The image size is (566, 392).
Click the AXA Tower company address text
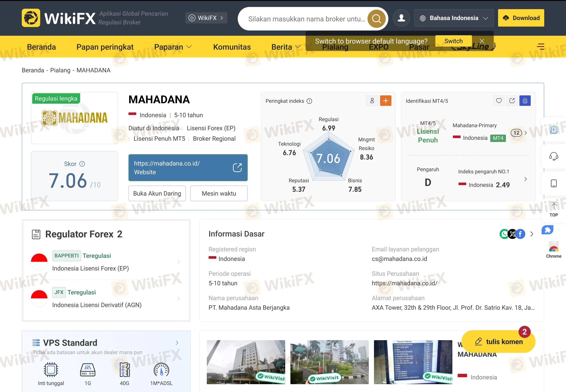tap(453, 308)
